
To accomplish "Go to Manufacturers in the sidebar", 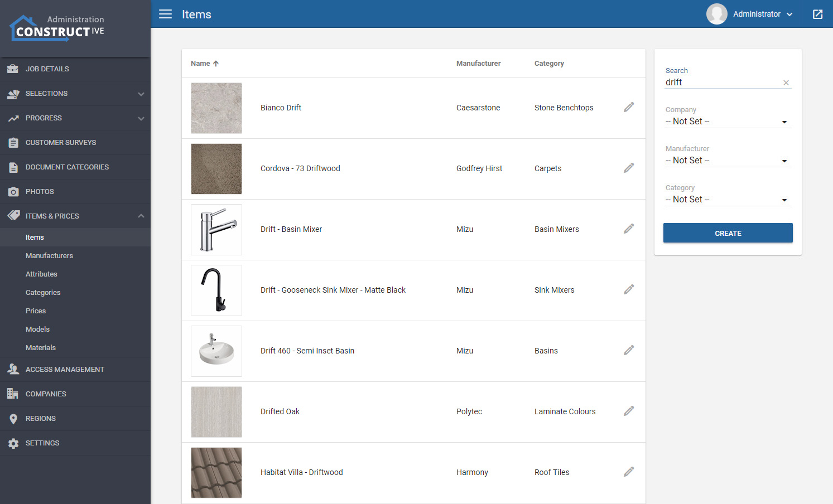I will coord(49,256).
